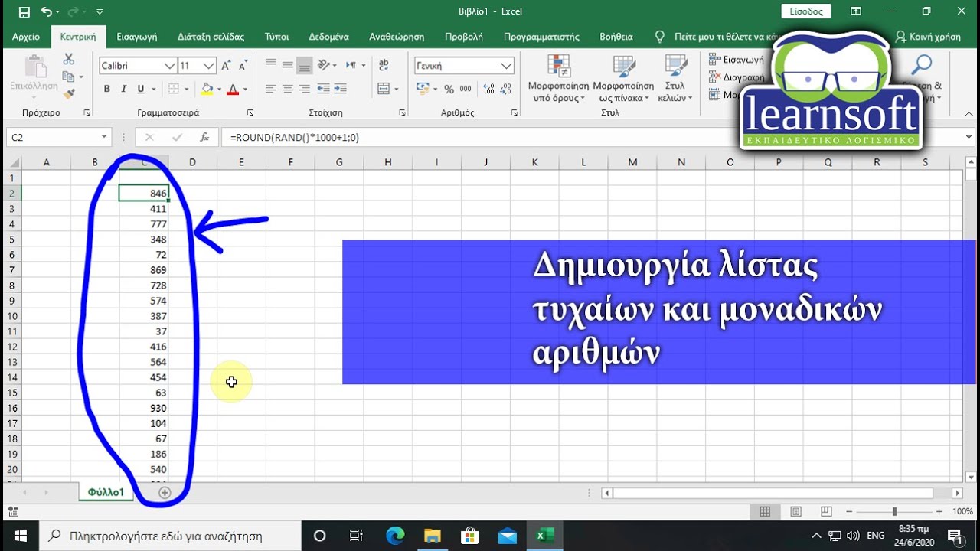Toggle center horizontal alignment
Viewport: 980px width, 551px height.
[x=287, y=89]
